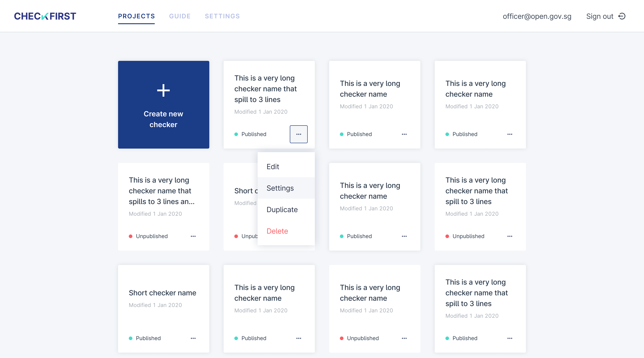This screenshot has height=358, width=644.
Task: Click the red Unpublished dot on the bottom row card
Action: [x=341, y=338]
